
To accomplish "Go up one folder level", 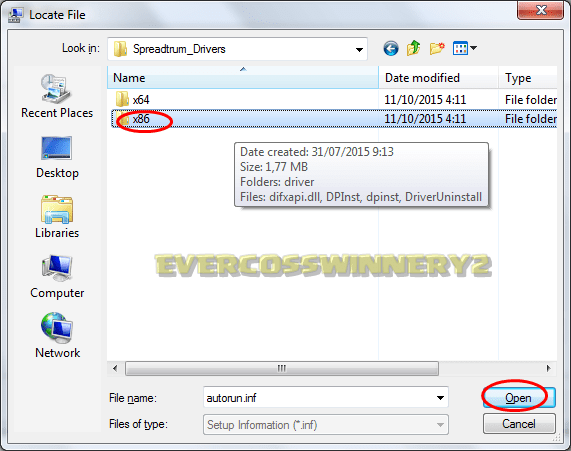I will (414, 48).
